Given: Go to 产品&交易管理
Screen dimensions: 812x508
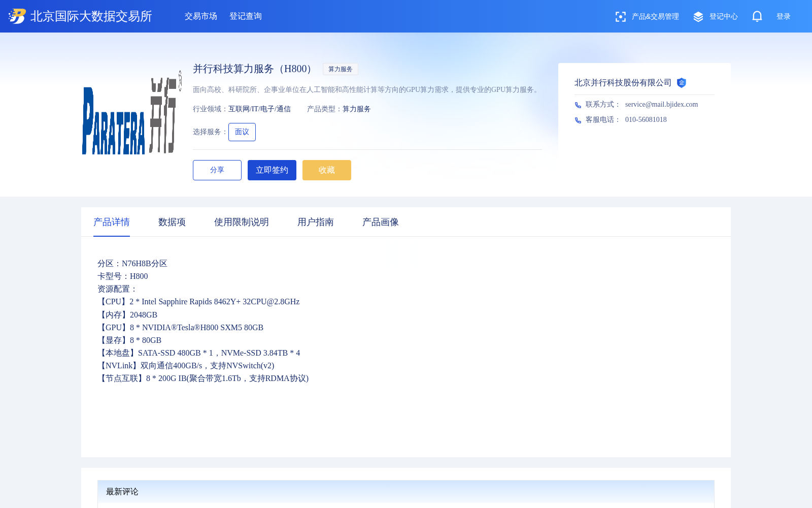Looking at the screenshot, I should pos(655,17).
